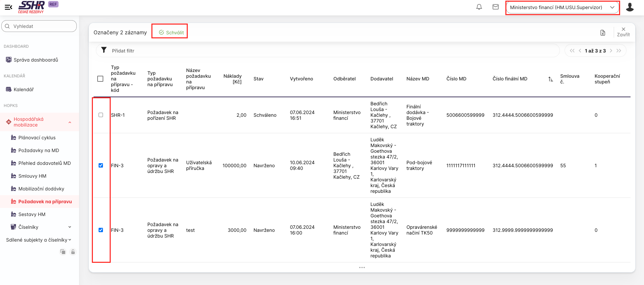Go to Plánovací cyklus page
Viewport: 644px width, 285px height.
37,138
